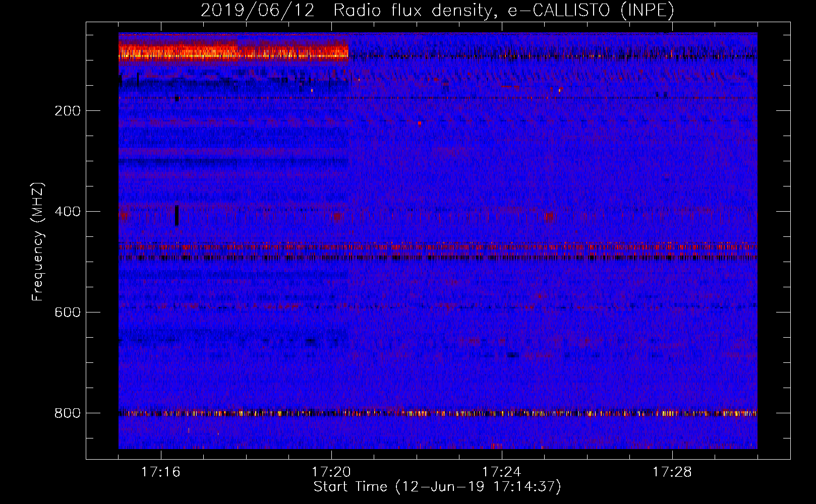Click the 17:24 time tick label
The height and width of the screenshot is (504, 816).
pos(502,472)
